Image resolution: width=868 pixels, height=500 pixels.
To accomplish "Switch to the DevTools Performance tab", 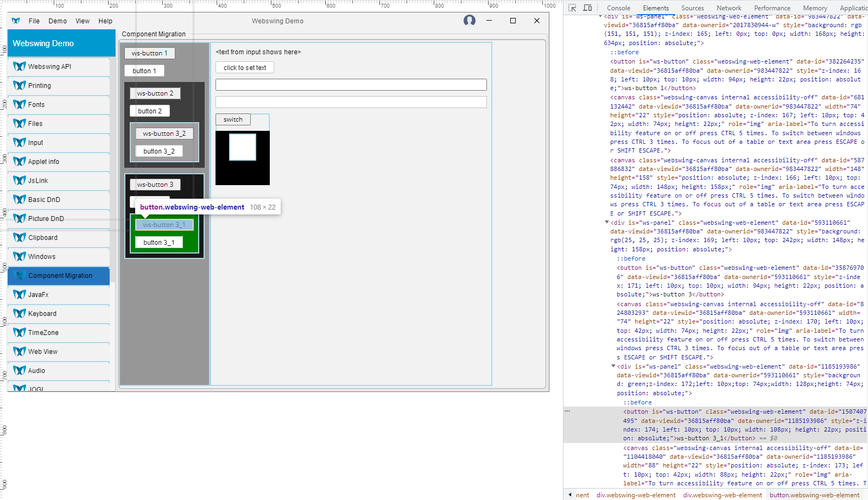I will [772, 8].
